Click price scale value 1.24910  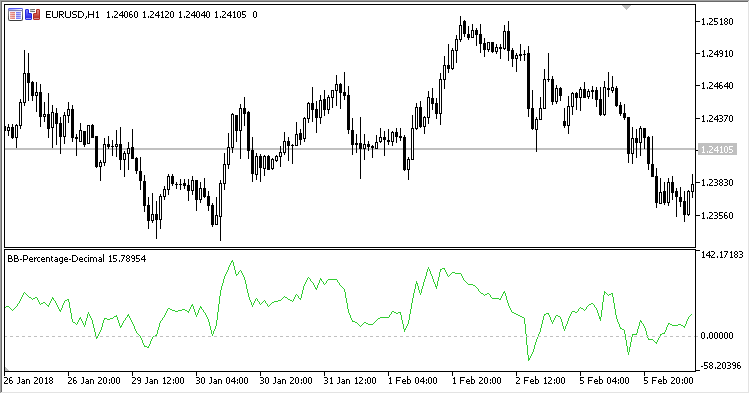tap(717, 54)
